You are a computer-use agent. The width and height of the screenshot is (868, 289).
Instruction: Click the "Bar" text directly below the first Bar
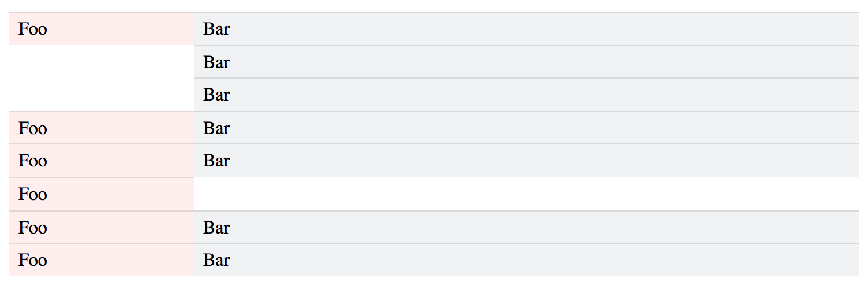point(216,62)
